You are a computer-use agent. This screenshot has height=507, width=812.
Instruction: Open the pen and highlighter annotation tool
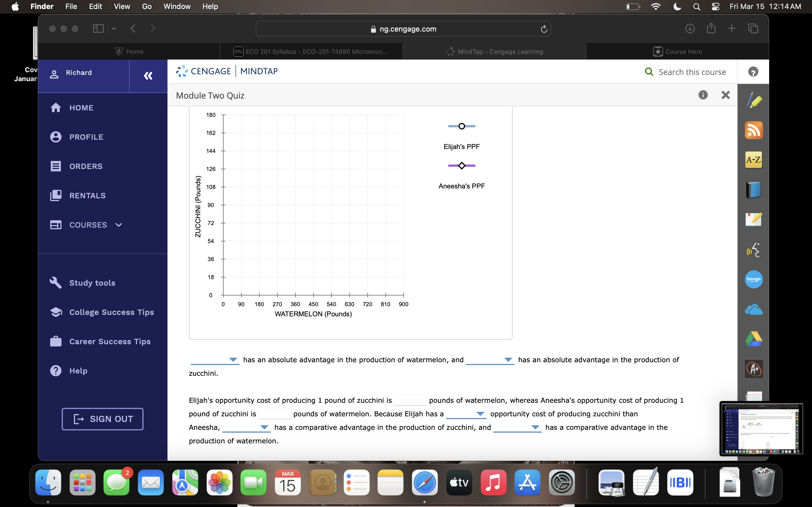(754, 100)
